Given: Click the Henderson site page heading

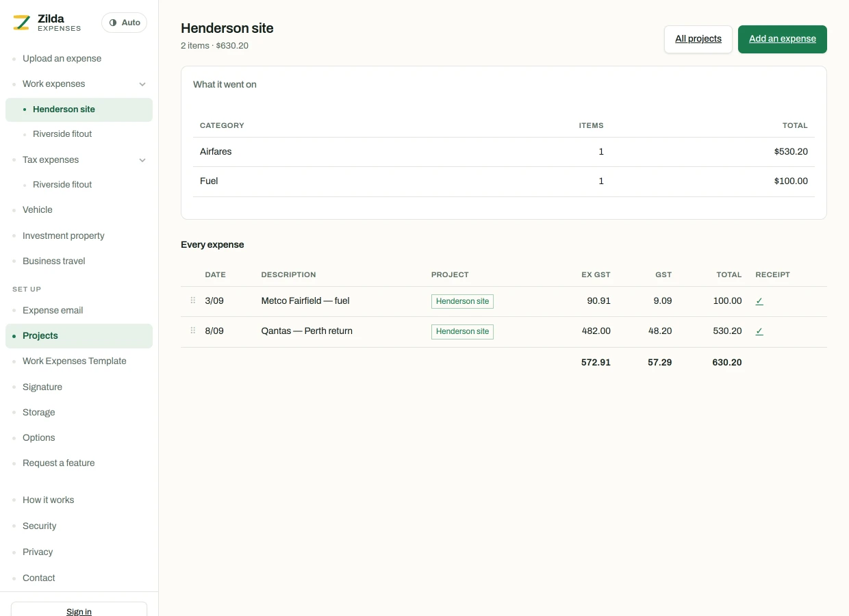Looking at the screenshot, I should coord(227,28).
